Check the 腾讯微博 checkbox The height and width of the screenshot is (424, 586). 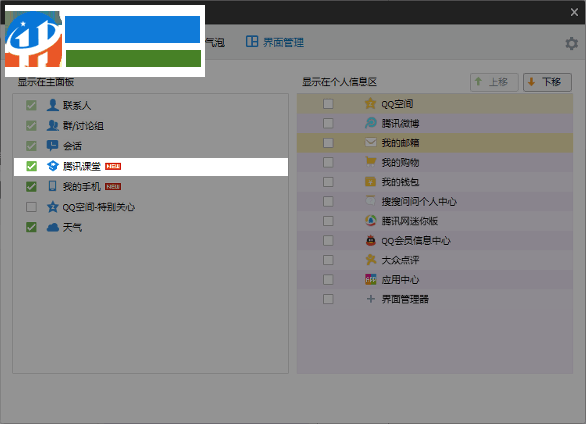(328, 123)
